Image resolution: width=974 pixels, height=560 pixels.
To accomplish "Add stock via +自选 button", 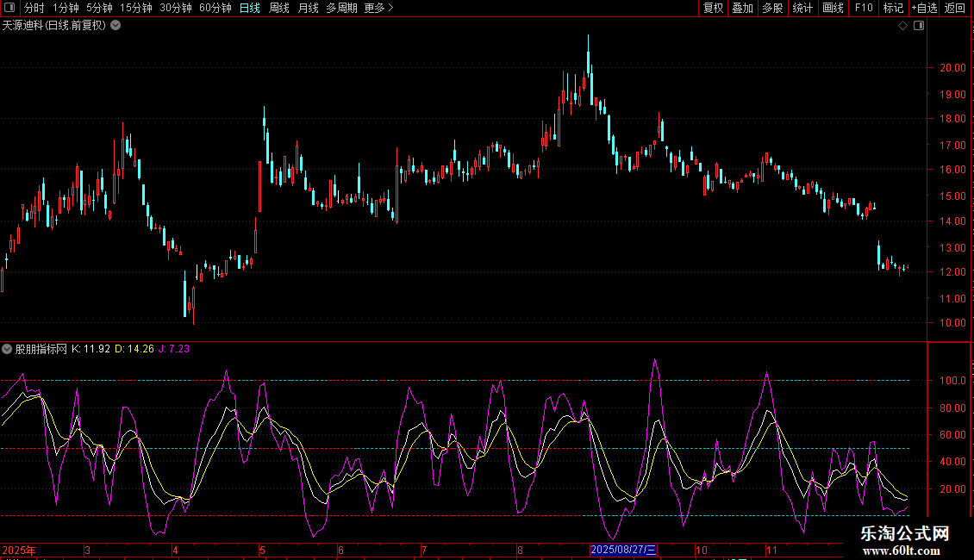I will (x=923, y=8).
